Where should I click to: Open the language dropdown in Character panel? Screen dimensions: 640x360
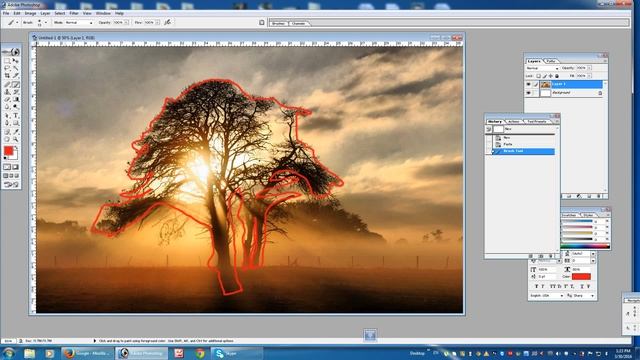[x=547, y=296]
